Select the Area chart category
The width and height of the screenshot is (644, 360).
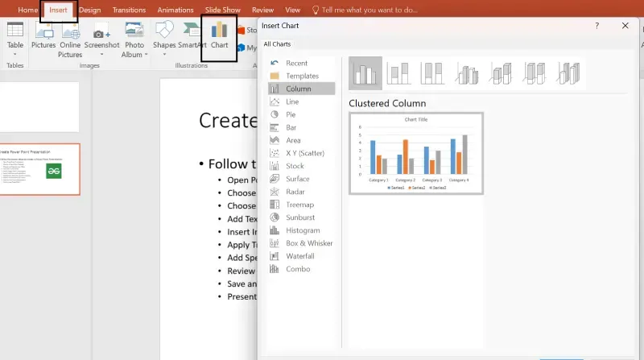(301, 140)
